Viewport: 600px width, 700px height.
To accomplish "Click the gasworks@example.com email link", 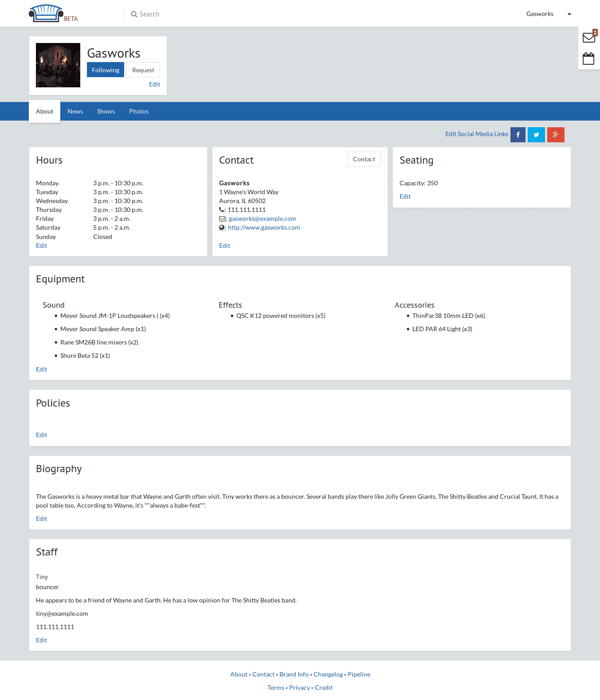I will click(263, 219).
